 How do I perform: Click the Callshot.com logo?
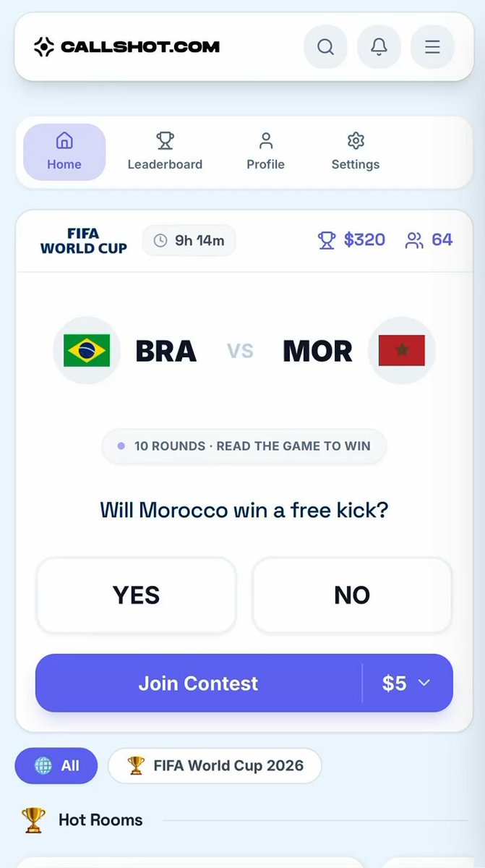click(x=126, y=47)
